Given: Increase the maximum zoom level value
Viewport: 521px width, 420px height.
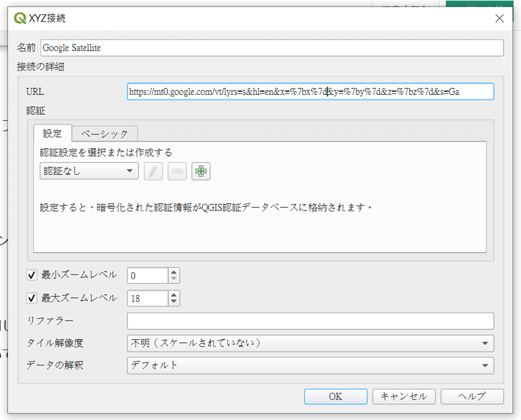Looking at the screenshot, I should 174,295.
